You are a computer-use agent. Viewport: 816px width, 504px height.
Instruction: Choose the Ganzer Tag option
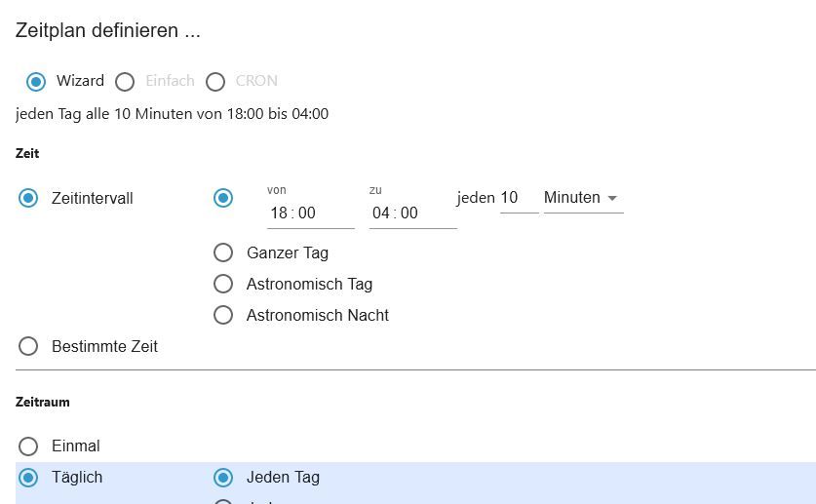[223, 252]
